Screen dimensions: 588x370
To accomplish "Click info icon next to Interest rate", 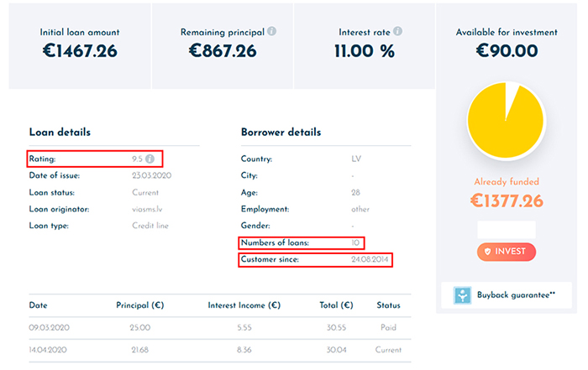I will [398, 31].
